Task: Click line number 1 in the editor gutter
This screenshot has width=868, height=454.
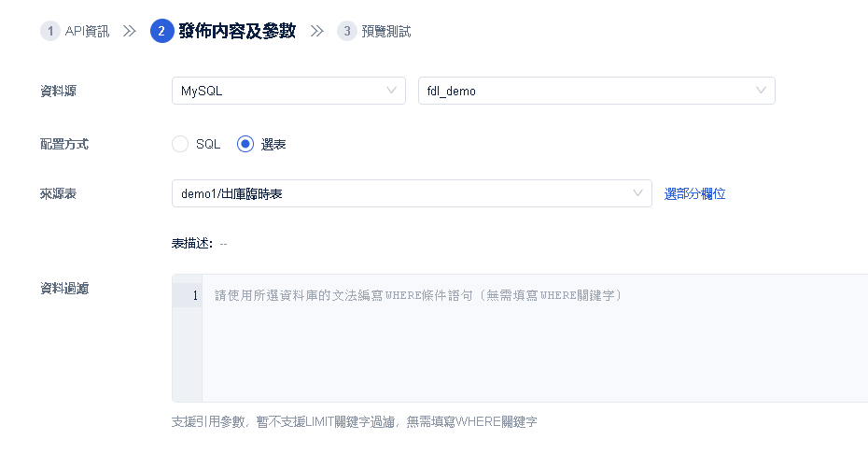Action: 194,296
